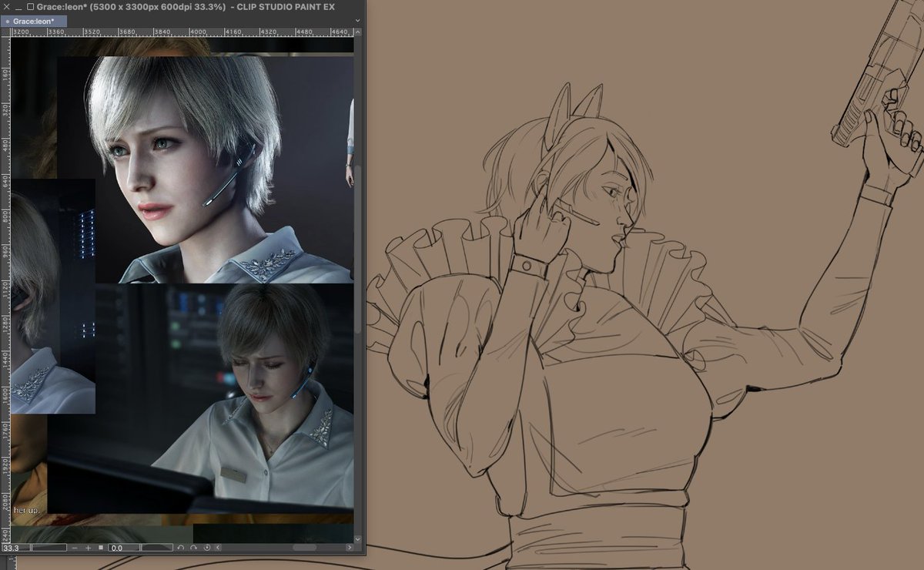Maximize the Grace:leon reference window

(x=30, y=6)
